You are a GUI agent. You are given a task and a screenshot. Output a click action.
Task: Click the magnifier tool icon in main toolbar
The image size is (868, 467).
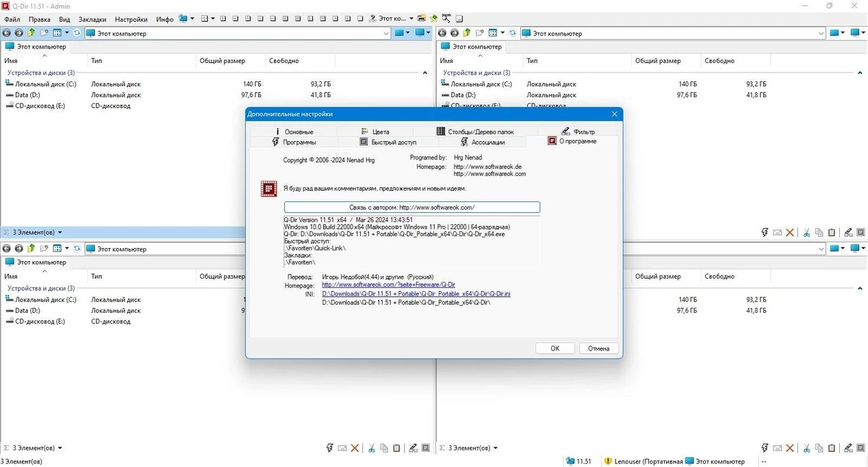(x=446, y=19)
